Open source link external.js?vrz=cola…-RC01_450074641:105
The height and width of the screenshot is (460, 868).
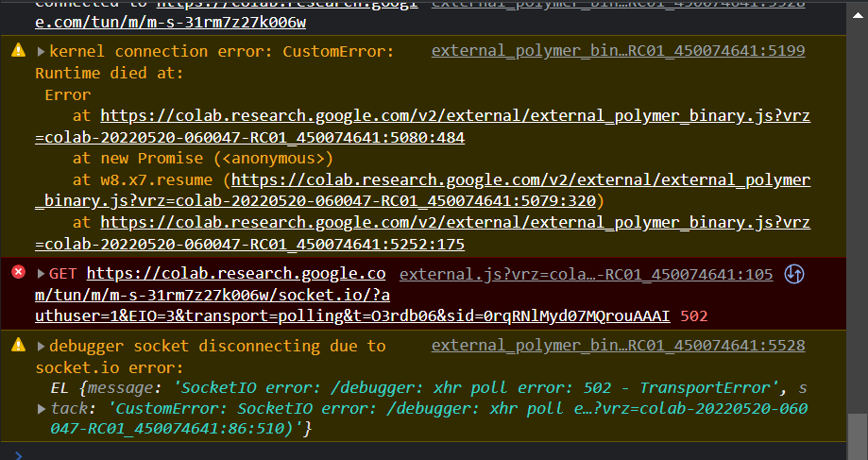click(587, 274)
